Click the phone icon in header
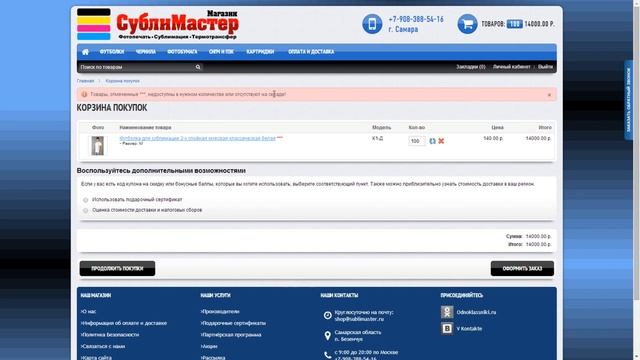The width and height of the screenshot is (640, 360). tap(372, 24)
